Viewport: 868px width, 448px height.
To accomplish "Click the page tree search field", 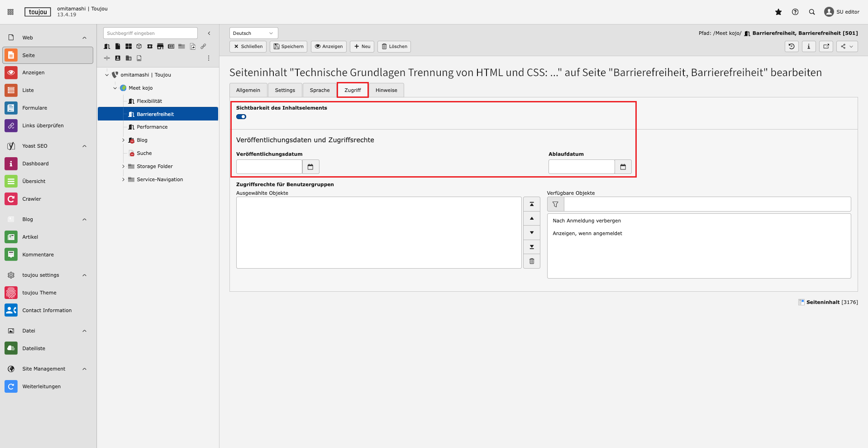I will click(150, 33).
